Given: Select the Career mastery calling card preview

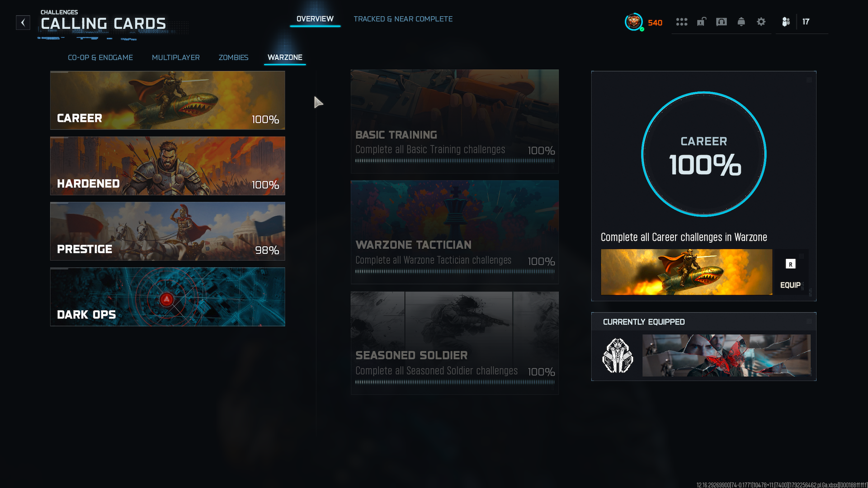Looking at the screenshot, I should coord(687,272).
